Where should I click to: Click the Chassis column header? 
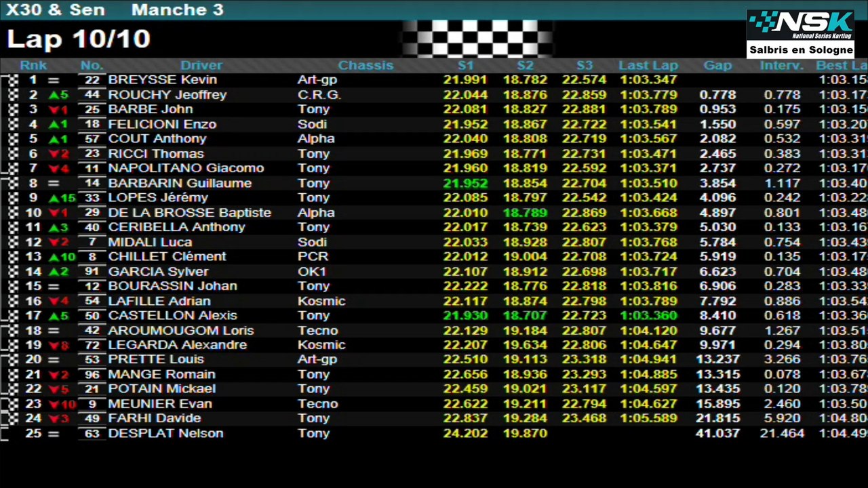pyautogui.click(x=366, y=66)
